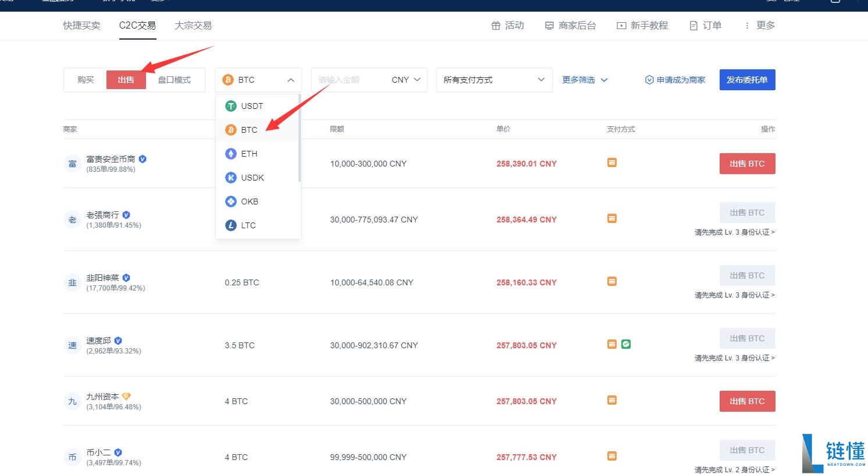The width and height of the screenshot is (868, 474).
Task: Choose USDT from coin list
Action: [258, 106]
